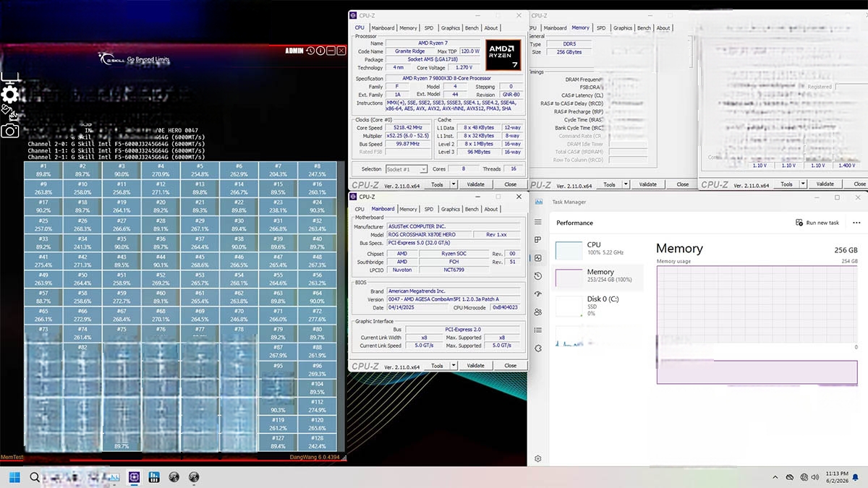Click the network globe tray icon
The image size is (868, 488).
click(804, 477)
